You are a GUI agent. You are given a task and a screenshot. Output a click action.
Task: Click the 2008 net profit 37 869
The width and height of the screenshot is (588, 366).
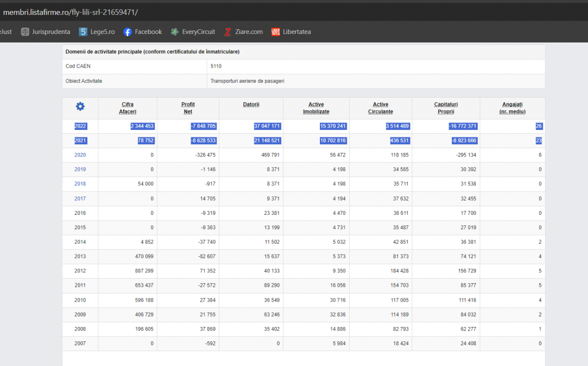(208, 329)
